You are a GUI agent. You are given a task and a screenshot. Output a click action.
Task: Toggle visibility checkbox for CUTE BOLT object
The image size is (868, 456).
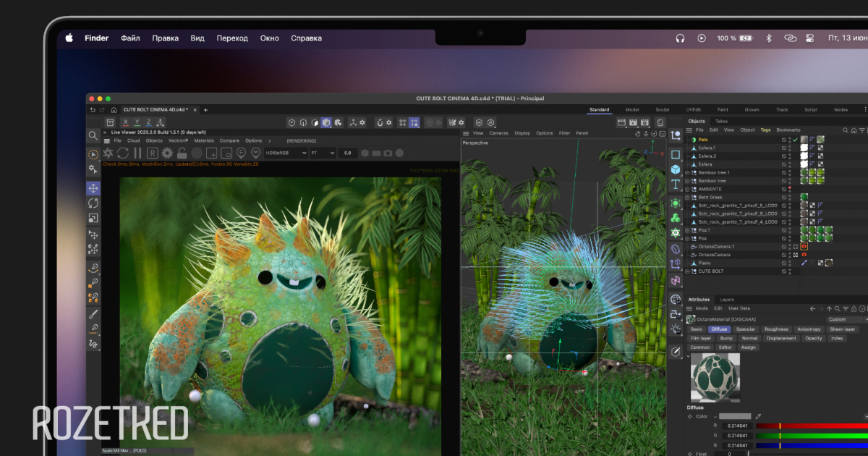click(x=784, y=271)
